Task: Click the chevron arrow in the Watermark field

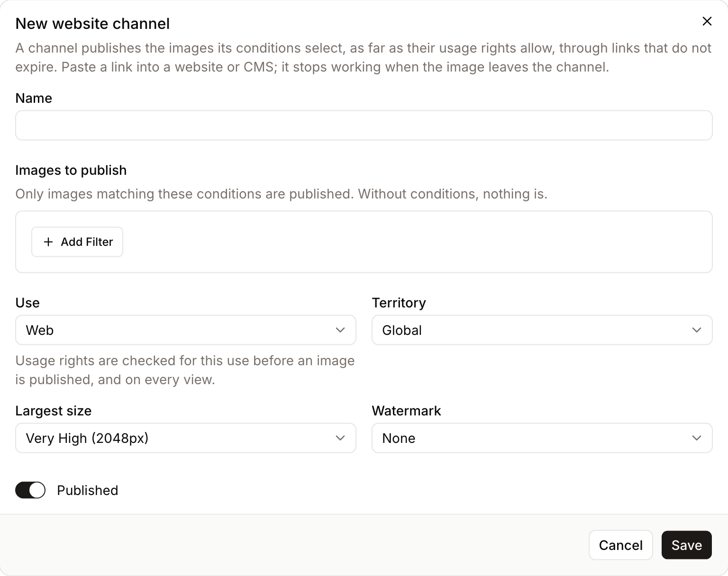Action: [696, 438]
